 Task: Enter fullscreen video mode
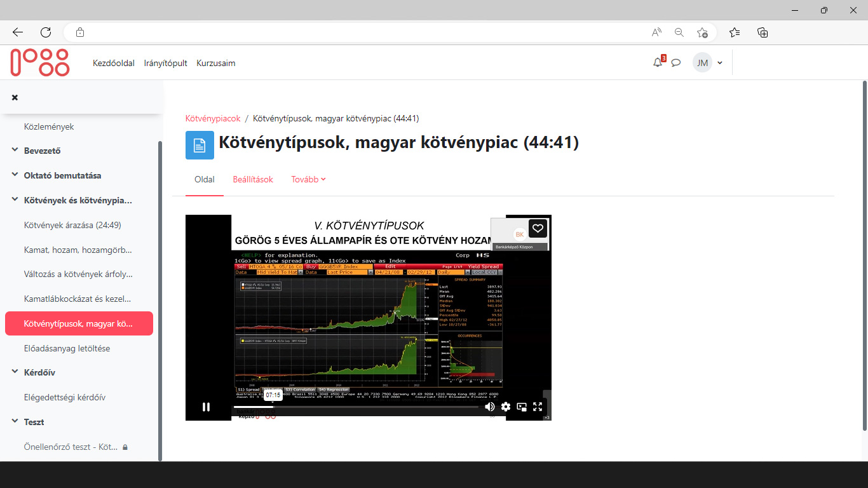(538, 407)
